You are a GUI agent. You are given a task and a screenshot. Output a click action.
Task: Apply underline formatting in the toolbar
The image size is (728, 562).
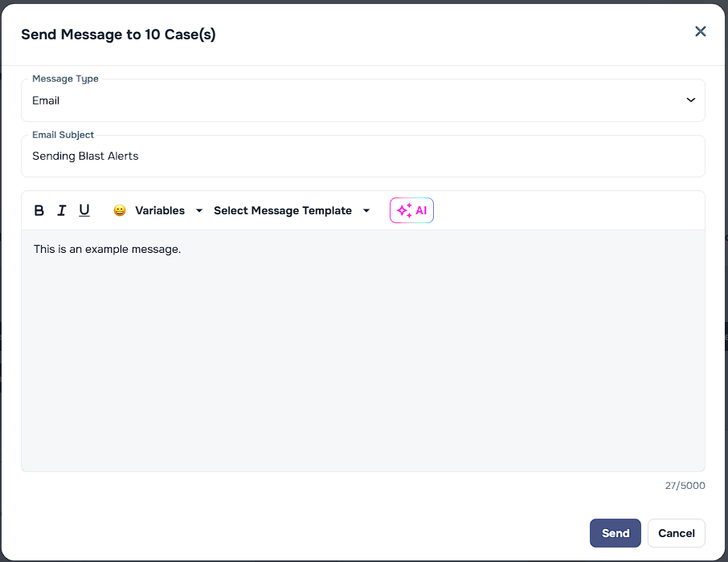coord(84,210)
